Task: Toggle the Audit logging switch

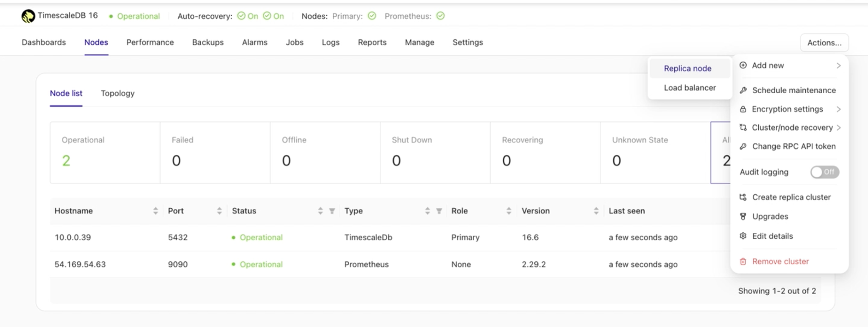Action: tap(824, 172)
